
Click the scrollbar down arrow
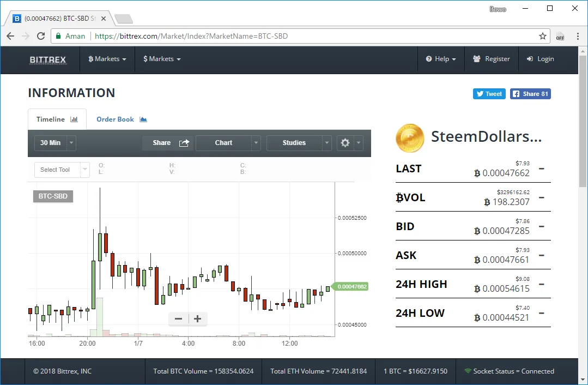583,380
